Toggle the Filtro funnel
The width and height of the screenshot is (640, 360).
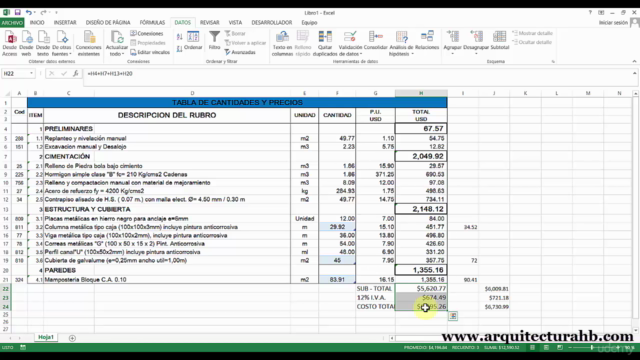pyautogui.click(x=214, y=40)
